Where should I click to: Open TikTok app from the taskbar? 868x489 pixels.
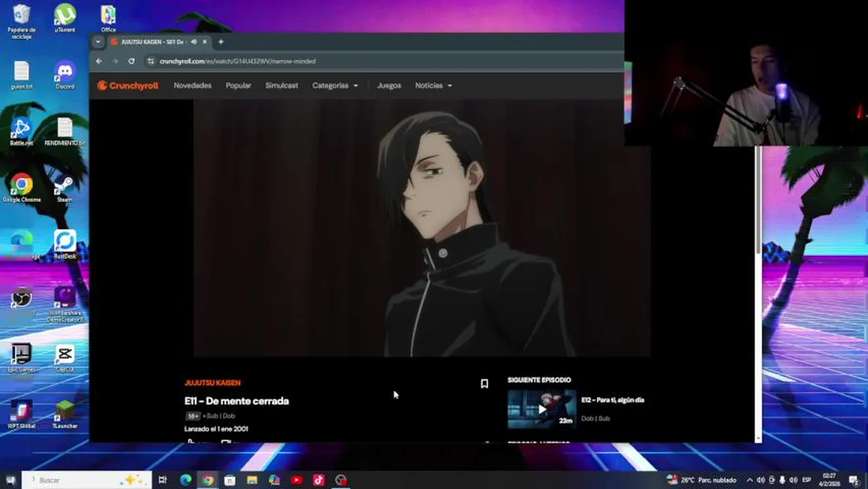pyautogui.click(x=319, y=480)
